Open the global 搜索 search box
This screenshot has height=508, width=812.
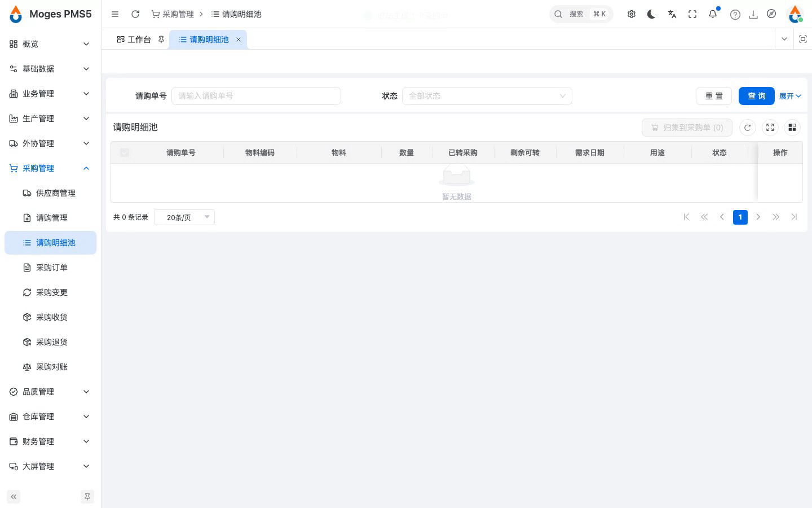tap(581, 14)
